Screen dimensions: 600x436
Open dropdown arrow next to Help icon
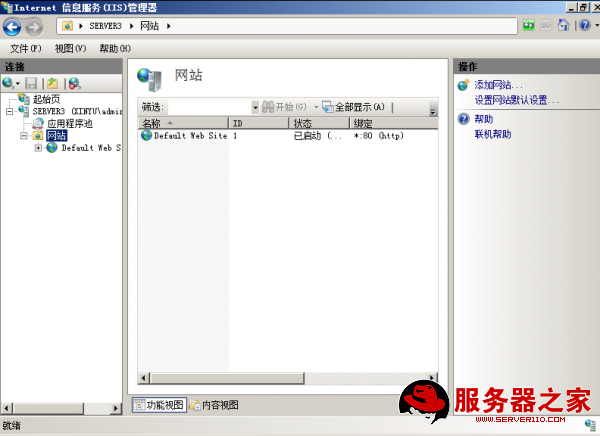point(596,26)
